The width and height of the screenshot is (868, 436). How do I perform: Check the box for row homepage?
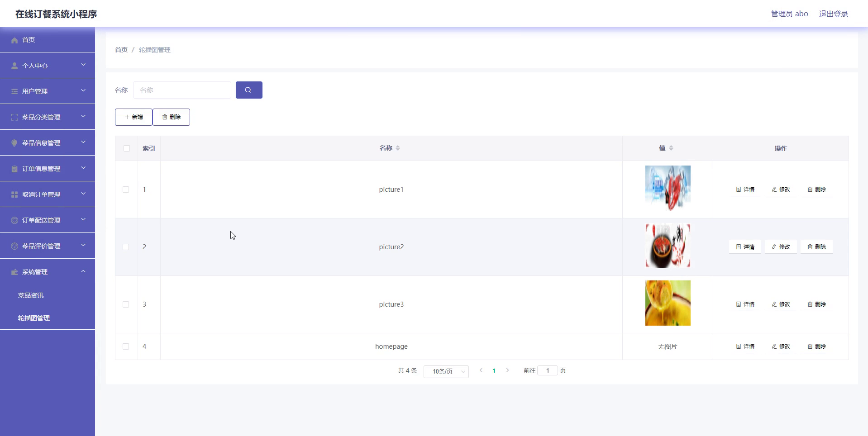[x=126, y=346]
